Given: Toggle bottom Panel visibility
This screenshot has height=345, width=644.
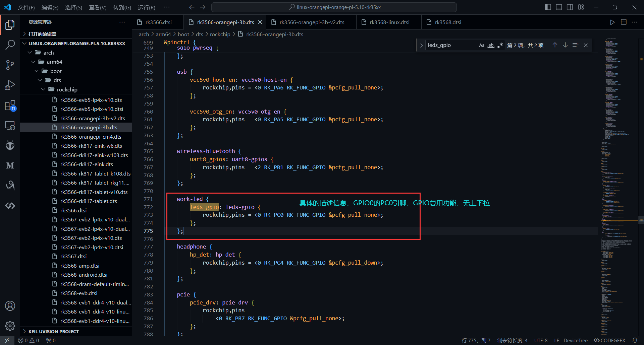Looking at the screenshot, I should [559, 7].
